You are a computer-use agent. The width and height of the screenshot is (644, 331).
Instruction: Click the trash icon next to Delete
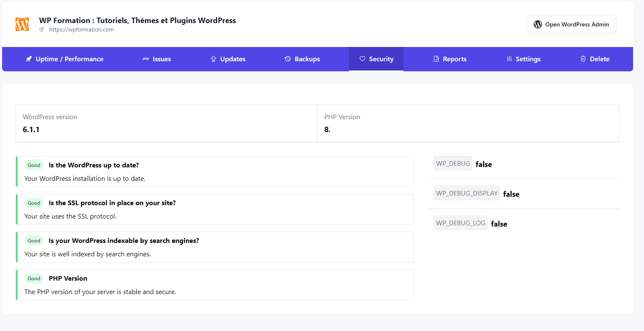[583, 59]
